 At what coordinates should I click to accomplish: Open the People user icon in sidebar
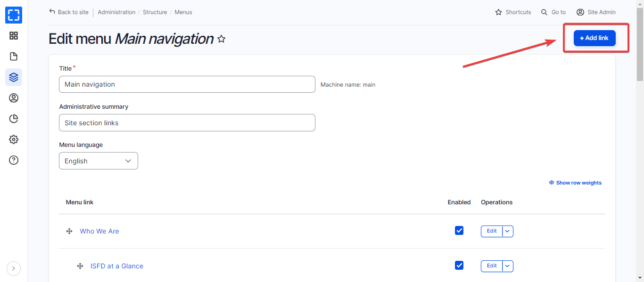click(x=14, y=98)
